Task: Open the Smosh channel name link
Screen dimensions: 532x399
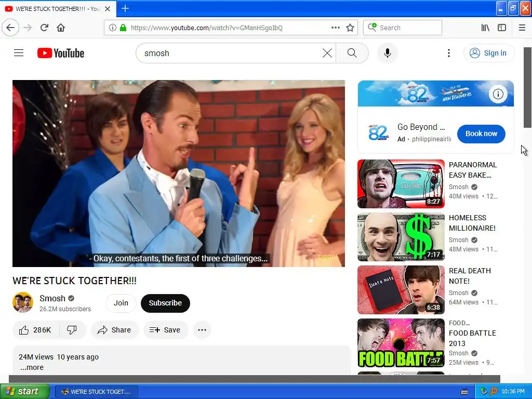Action: 52,298
